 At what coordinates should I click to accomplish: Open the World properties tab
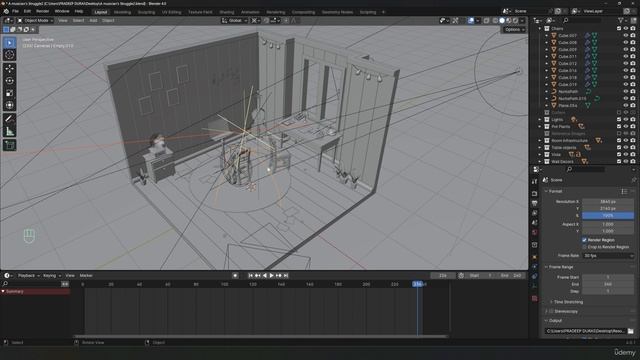(x=535, y=232)
